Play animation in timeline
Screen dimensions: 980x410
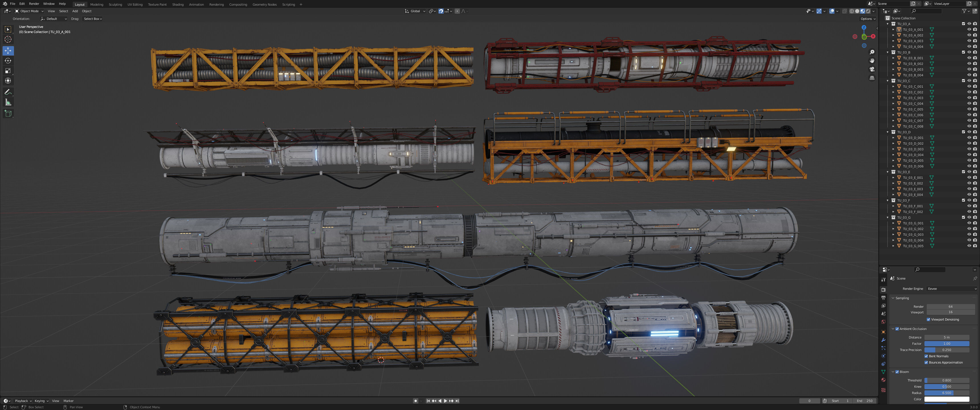tap(446, 401)
